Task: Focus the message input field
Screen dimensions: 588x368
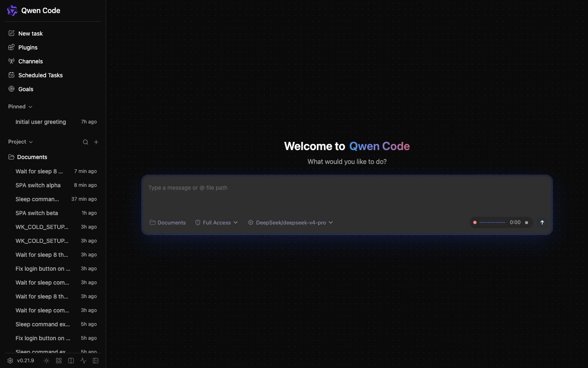Action: (347, 194)
